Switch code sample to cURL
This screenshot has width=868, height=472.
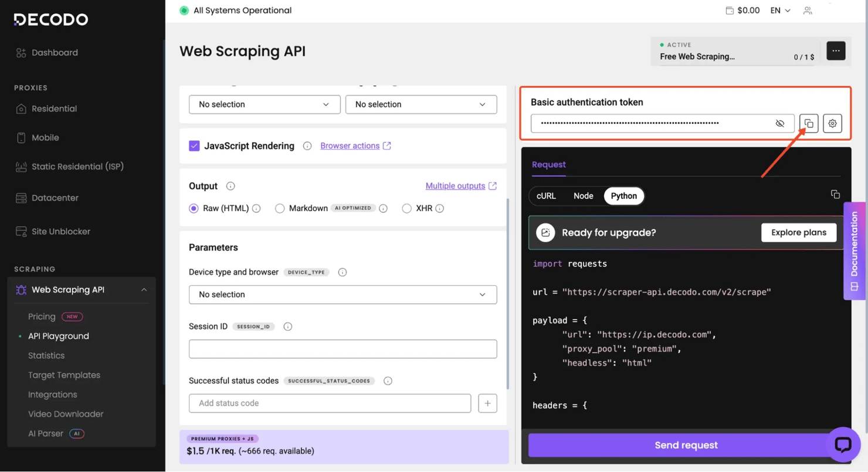pyautogui.click(x=546, y=196)
